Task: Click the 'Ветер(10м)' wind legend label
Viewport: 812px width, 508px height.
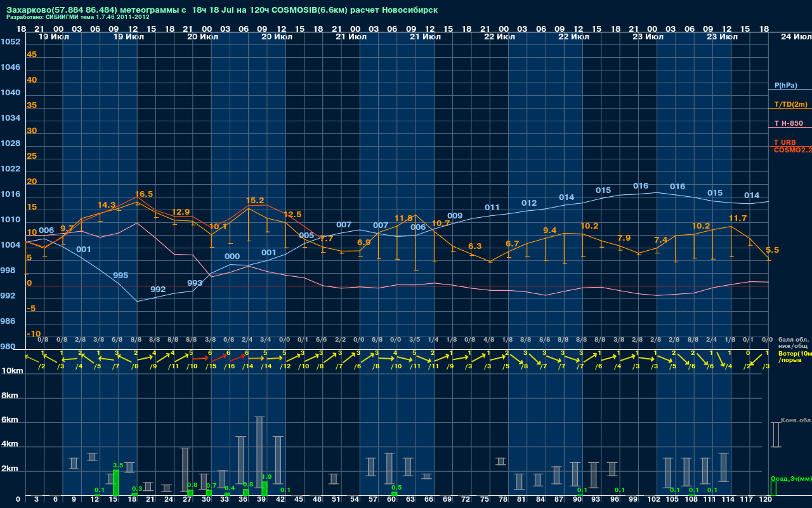Action: [x=795, y=353]
